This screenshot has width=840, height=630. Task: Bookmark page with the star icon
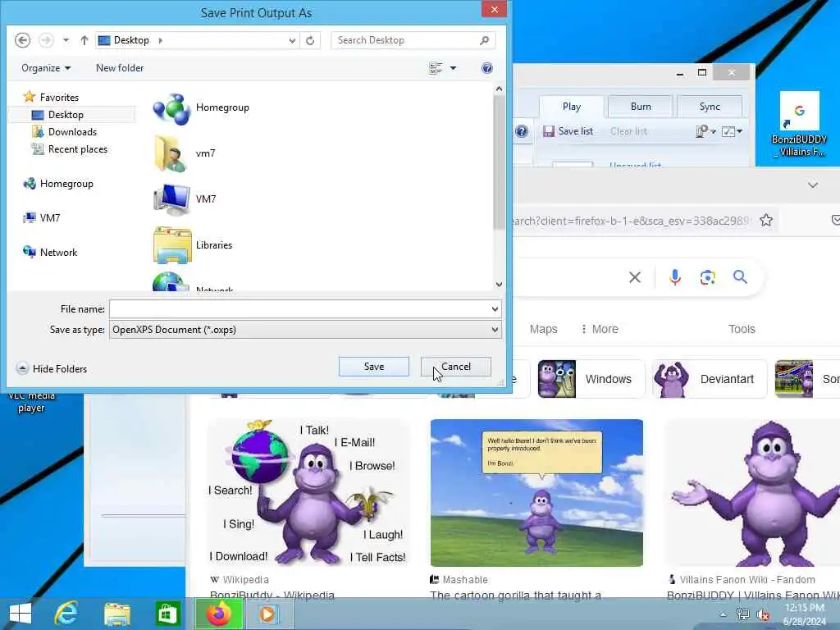pyautogui.click(x=766, y=220)
